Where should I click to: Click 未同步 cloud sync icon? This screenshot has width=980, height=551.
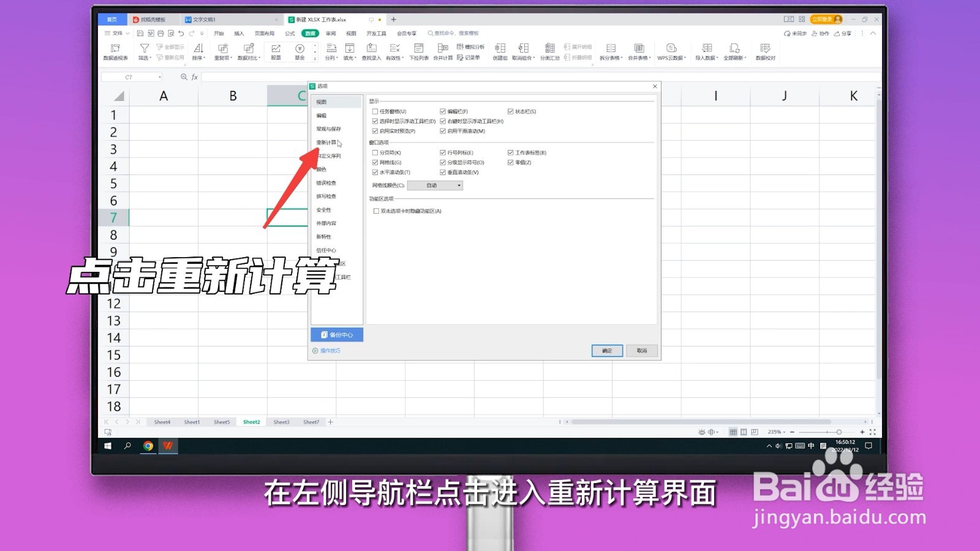pyautogui.click(x=795, y=34)
